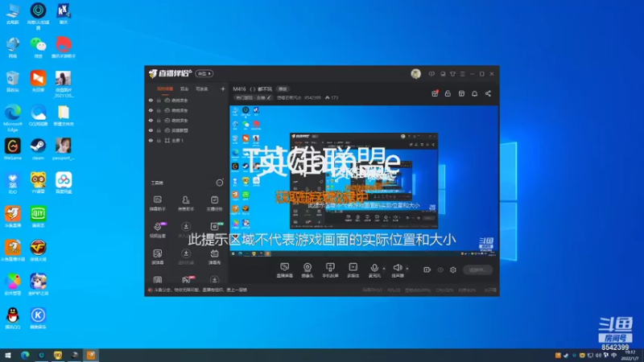Add a new scene with plus button
The image size is (644, 362).
click(223, 88)
